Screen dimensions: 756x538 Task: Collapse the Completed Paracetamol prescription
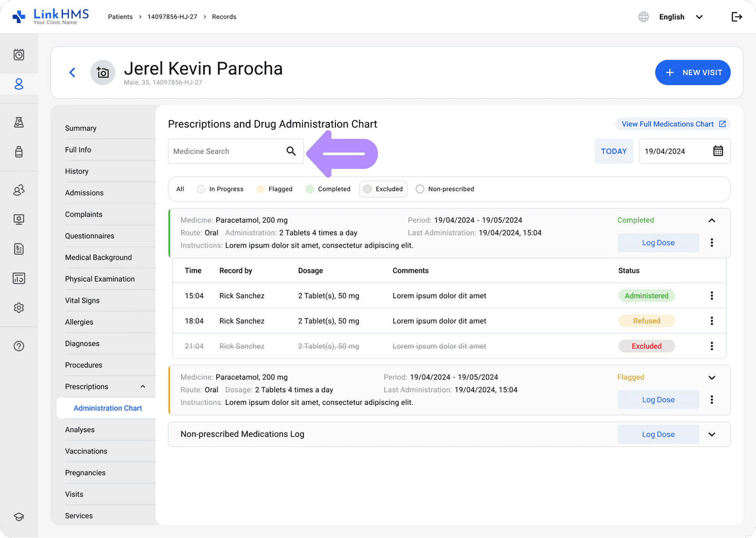click(712, 220)
